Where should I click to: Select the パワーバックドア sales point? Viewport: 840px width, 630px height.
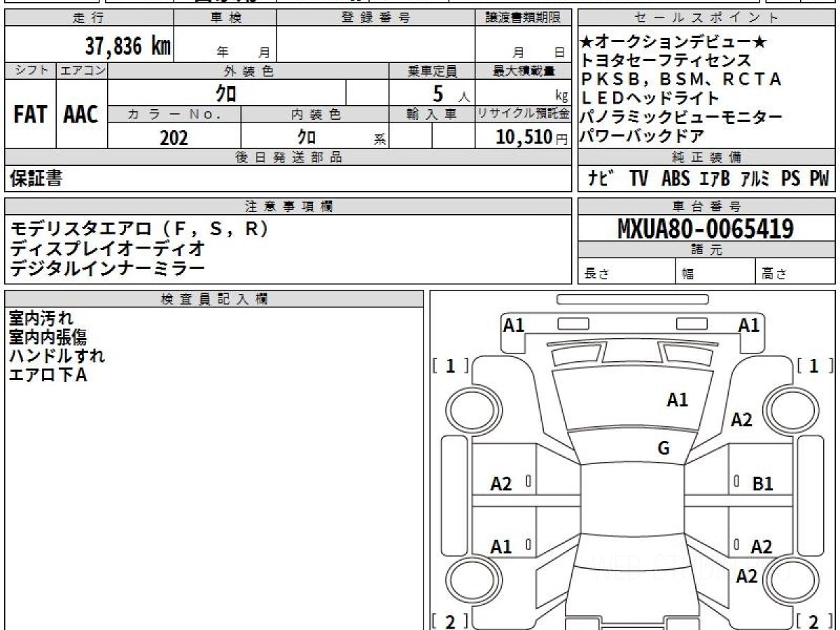(x=642, y=136)
